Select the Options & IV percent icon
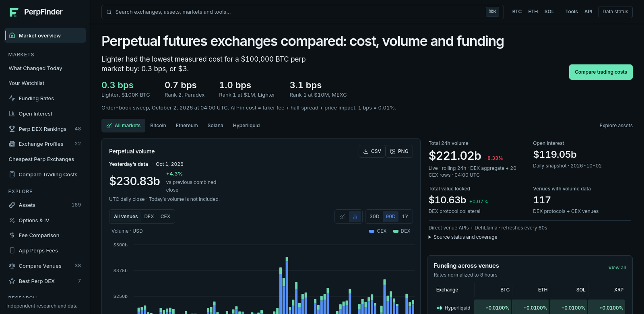The height and width of the screenshot is (314, 644). click(12, 220)
